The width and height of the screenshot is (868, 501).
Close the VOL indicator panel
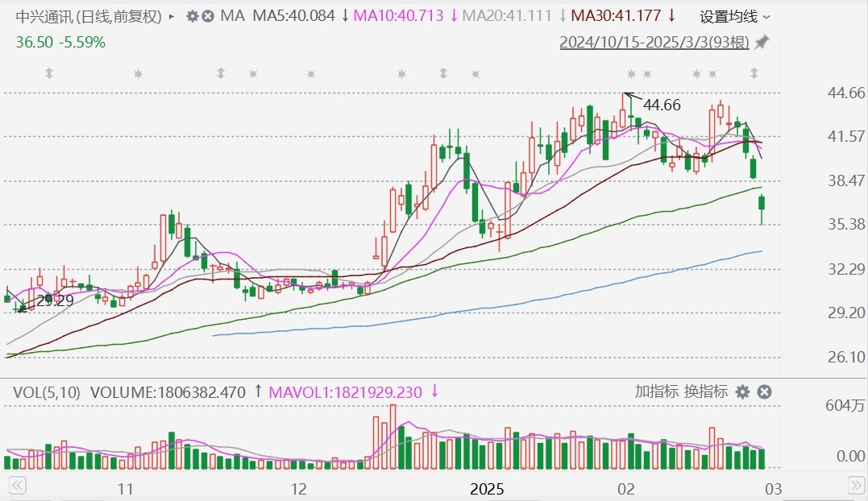tap(765, 392)
